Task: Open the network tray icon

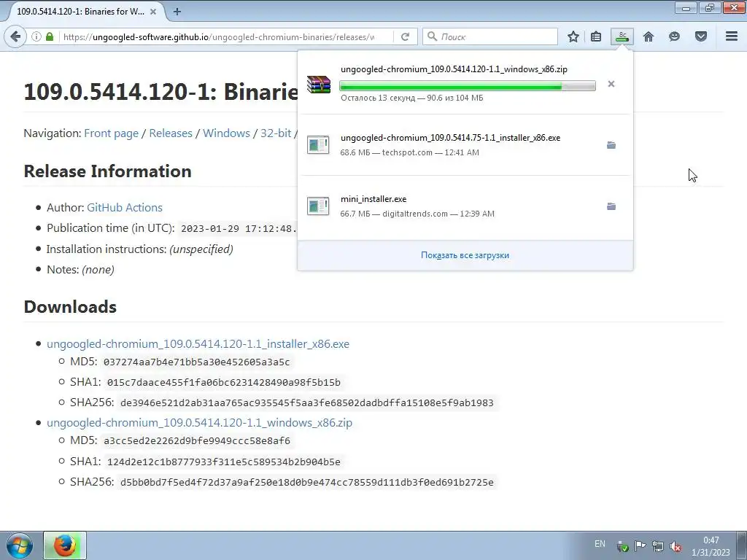Action: click(658, 546)
